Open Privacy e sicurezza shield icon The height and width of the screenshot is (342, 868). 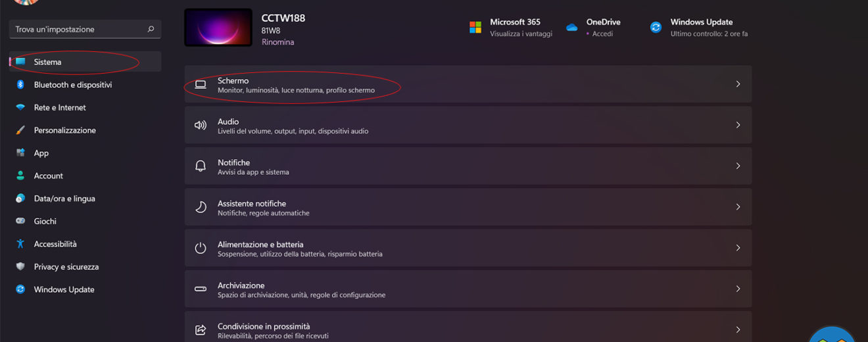click(20, 266)
